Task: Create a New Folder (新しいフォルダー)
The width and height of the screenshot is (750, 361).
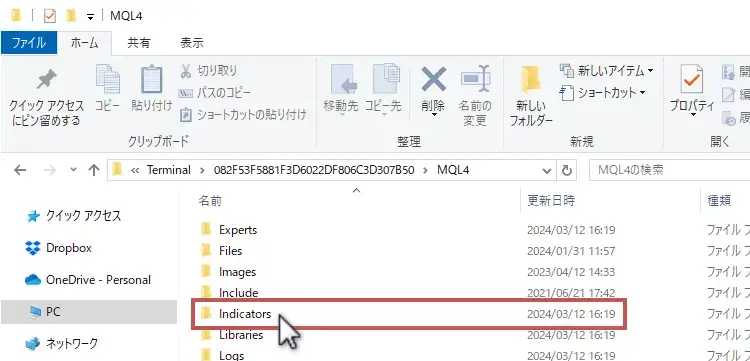Action: 531,97
